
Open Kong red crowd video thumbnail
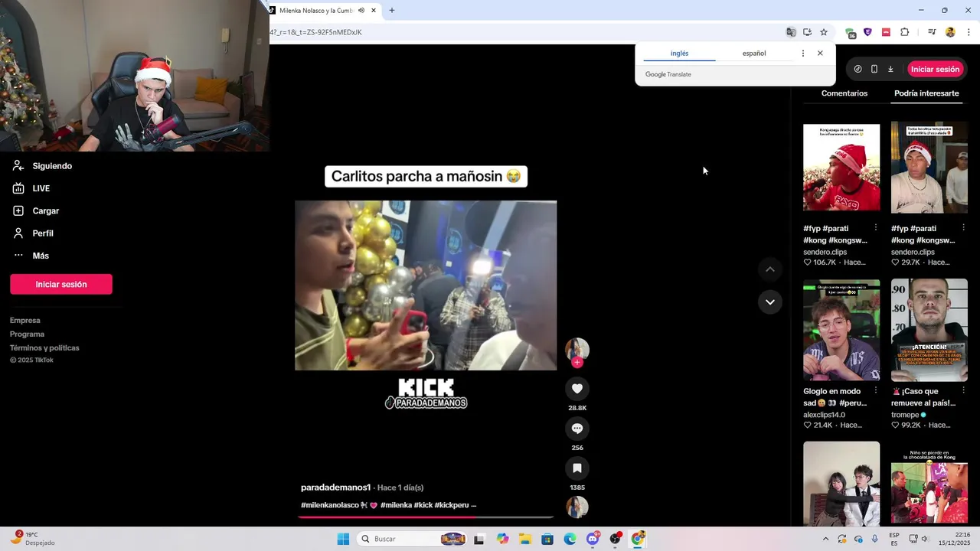(x=841, y=168)
